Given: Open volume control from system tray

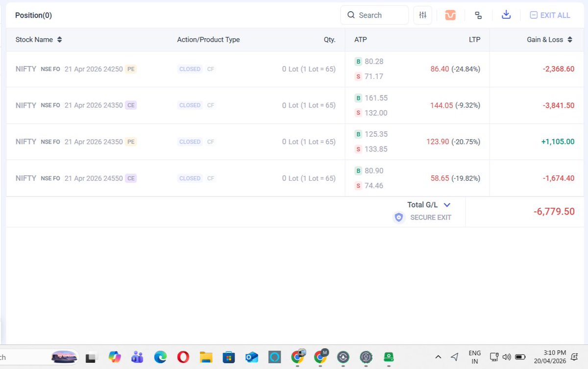Looking at the screenshot, I should click(x=507, y=357).
